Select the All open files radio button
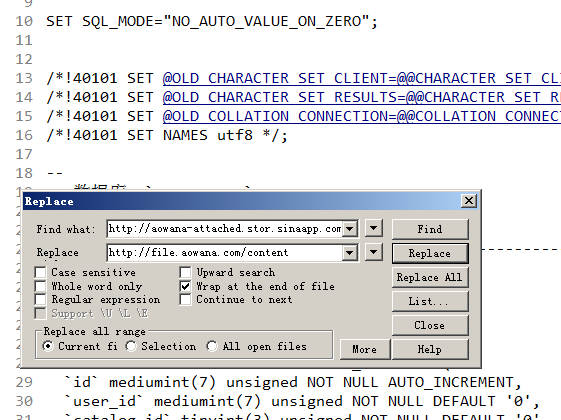Viewport: 561px width, 420px height. 212,346
